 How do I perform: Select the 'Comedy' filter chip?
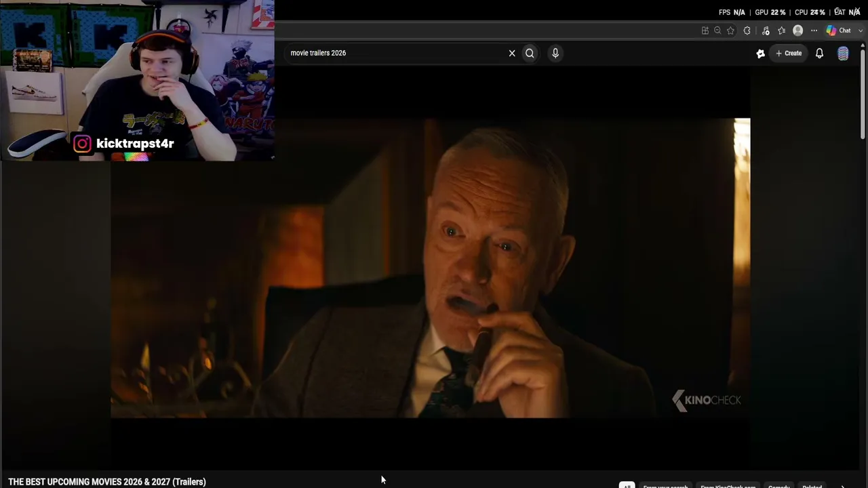pos(778,486)
